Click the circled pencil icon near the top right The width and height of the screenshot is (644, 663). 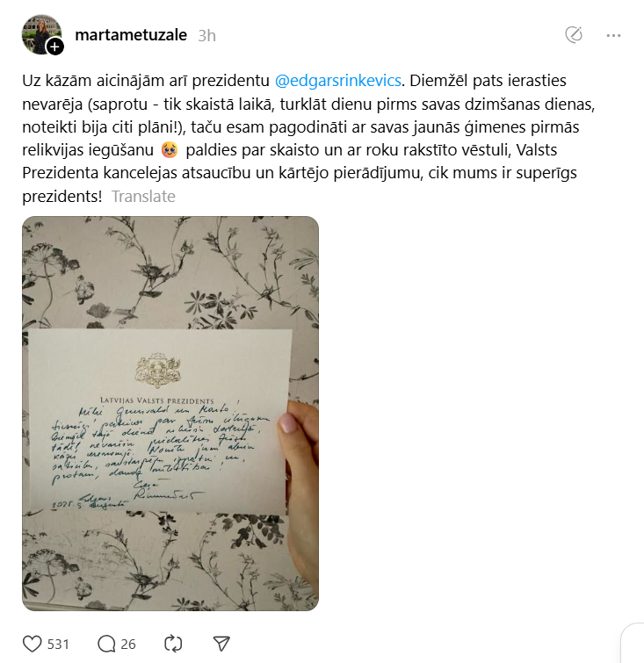point(574,35)
